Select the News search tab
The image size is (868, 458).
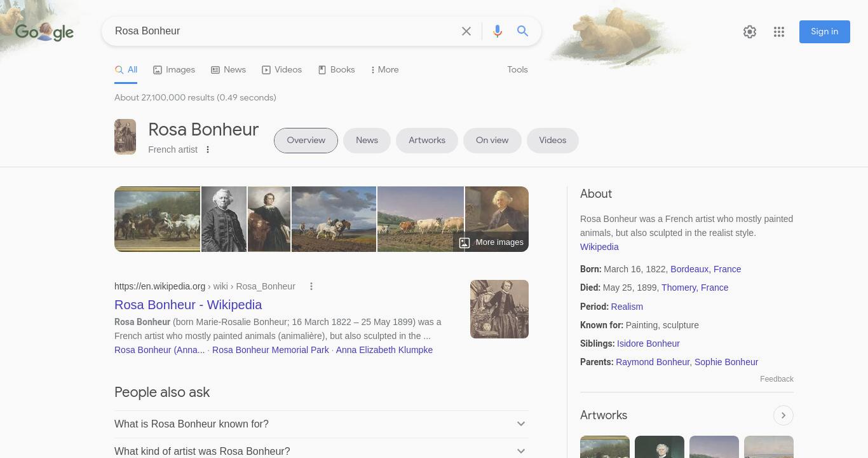coord(228,70)
